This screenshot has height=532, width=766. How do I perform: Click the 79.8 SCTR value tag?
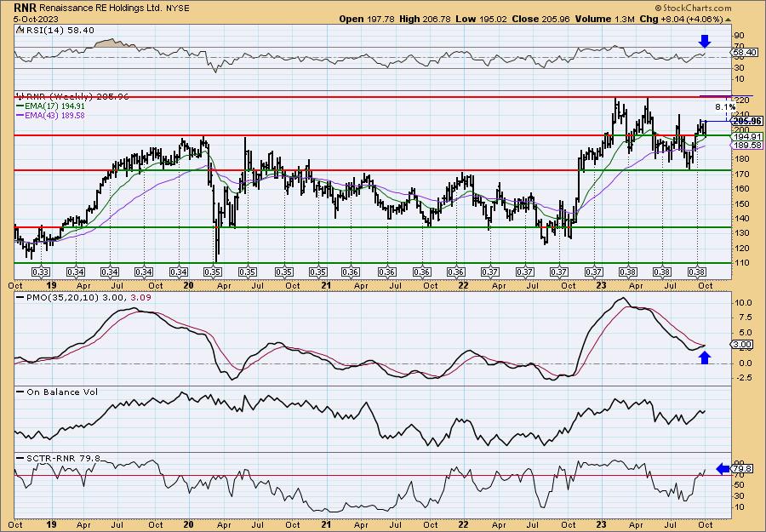click(x=742, y=470)
